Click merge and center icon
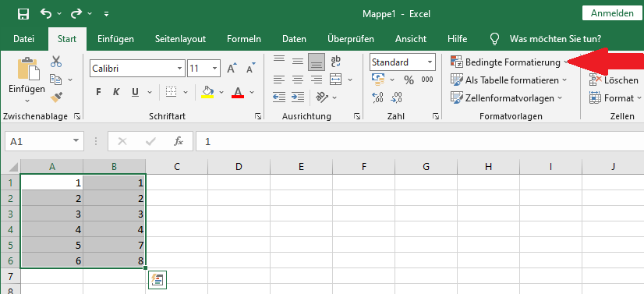The image size is (644, 294). tap(336, 80)
